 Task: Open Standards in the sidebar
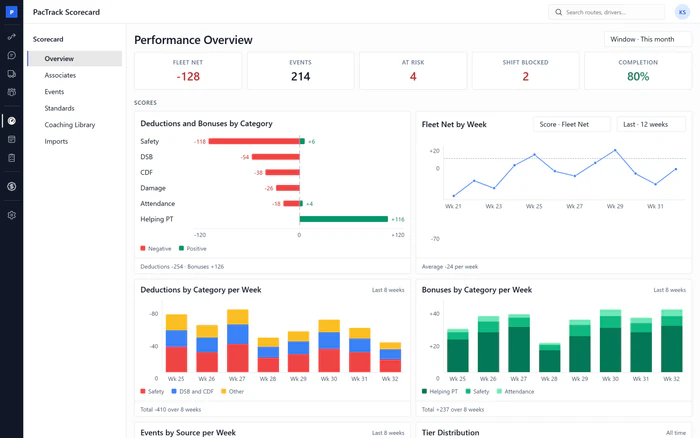[59, 108]
